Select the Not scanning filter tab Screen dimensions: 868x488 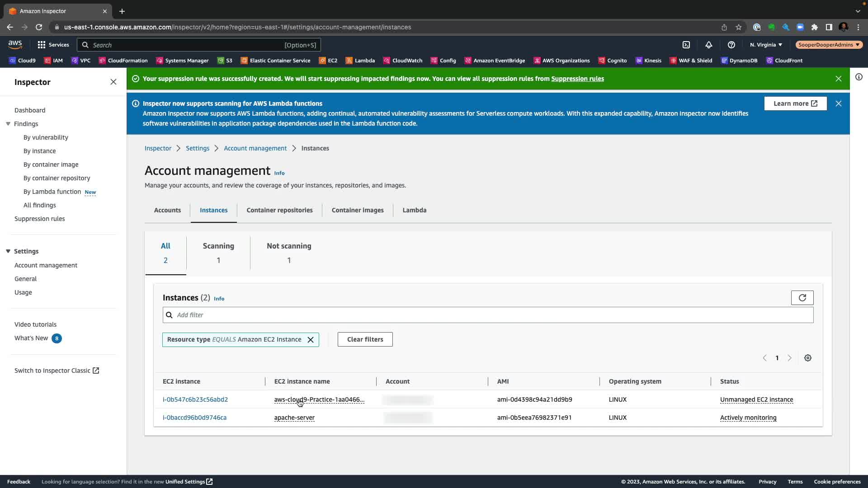point(289,253)
